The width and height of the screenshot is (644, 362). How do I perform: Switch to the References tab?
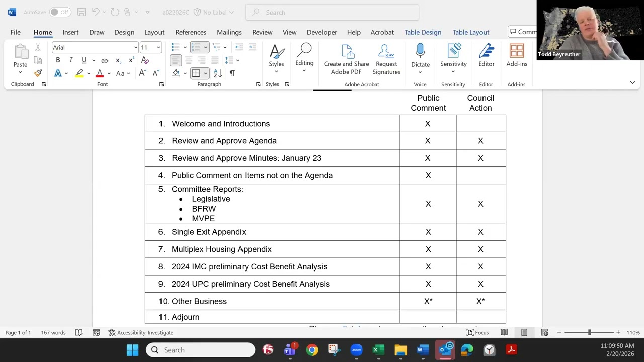pyautogui.click(x=191, y=32)
